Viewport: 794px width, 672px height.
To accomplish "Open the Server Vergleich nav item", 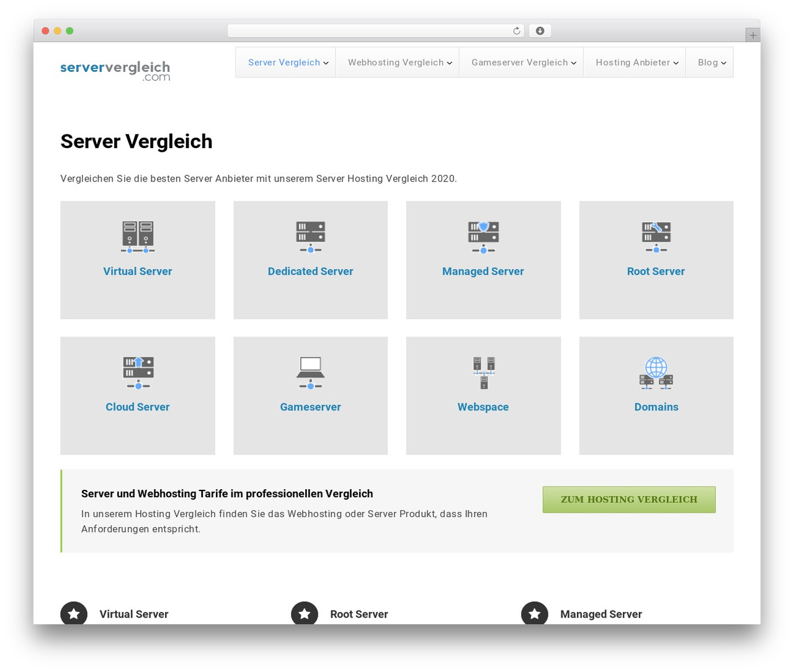I will pos(285,63).
